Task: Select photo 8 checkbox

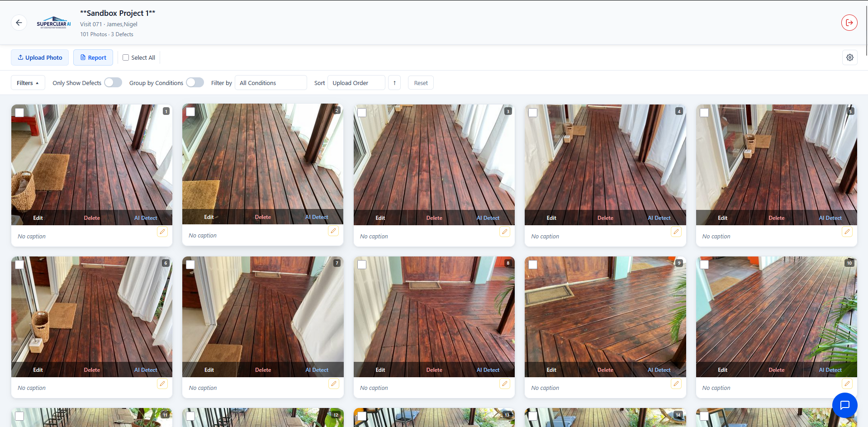Action: click(x=362, y=264)
